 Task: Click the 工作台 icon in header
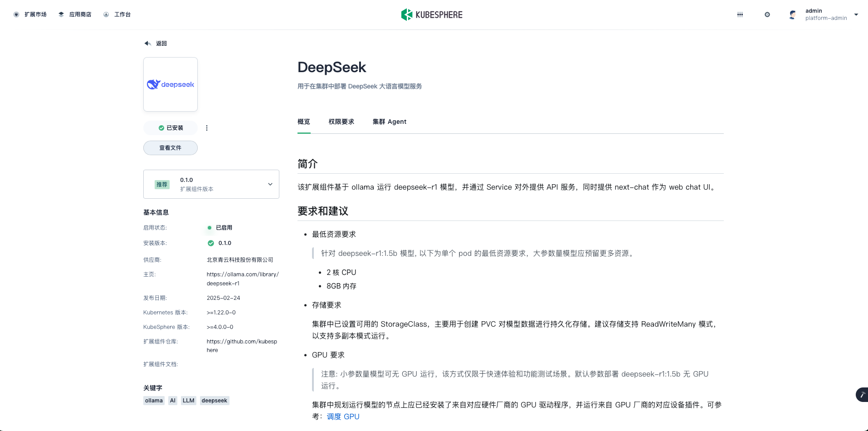tap(106, 15)
